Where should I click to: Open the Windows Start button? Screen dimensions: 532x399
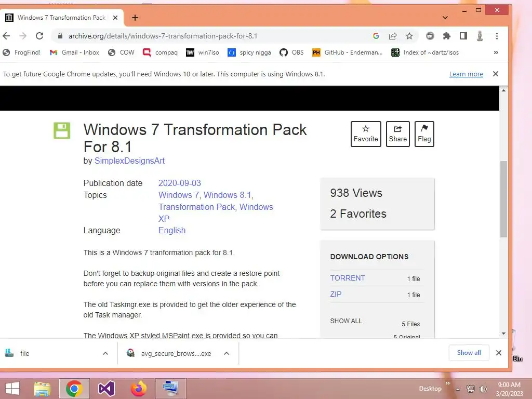coord(12,389)
